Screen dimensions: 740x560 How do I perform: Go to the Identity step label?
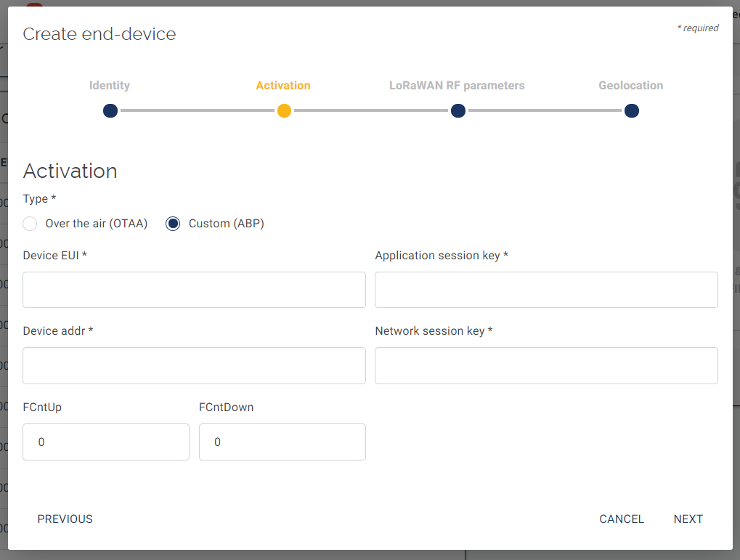point(110,85)
